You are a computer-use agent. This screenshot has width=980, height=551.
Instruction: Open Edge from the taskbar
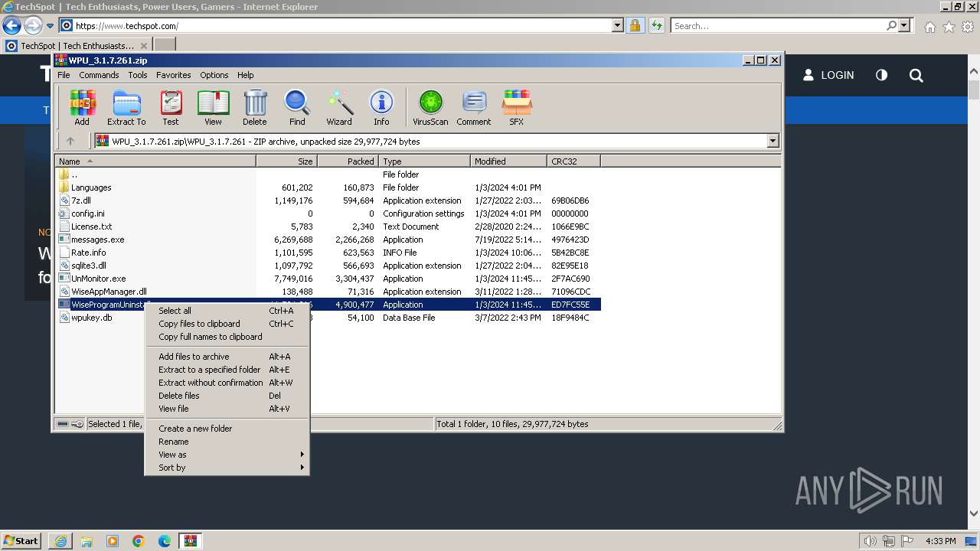(165, 541)
